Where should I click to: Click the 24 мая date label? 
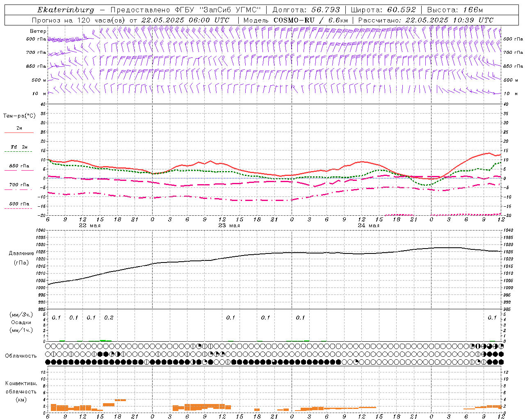[368, 226]
